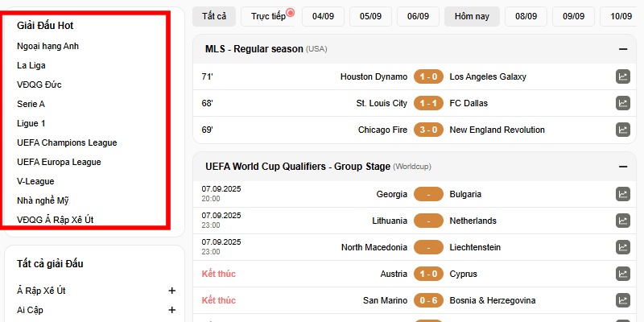Open Ligue 1 league
This screenshot has height=322, width=644.
(31, 123)
